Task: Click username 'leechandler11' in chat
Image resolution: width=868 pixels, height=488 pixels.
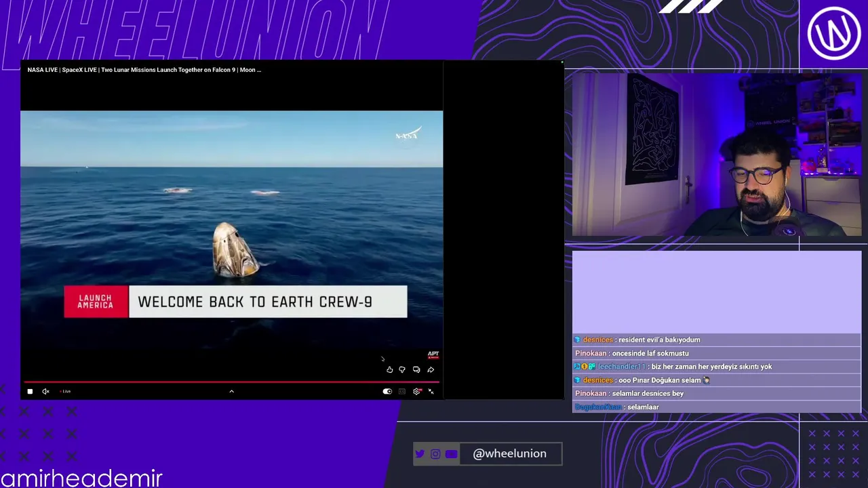Action: click(x=622, y=367)
